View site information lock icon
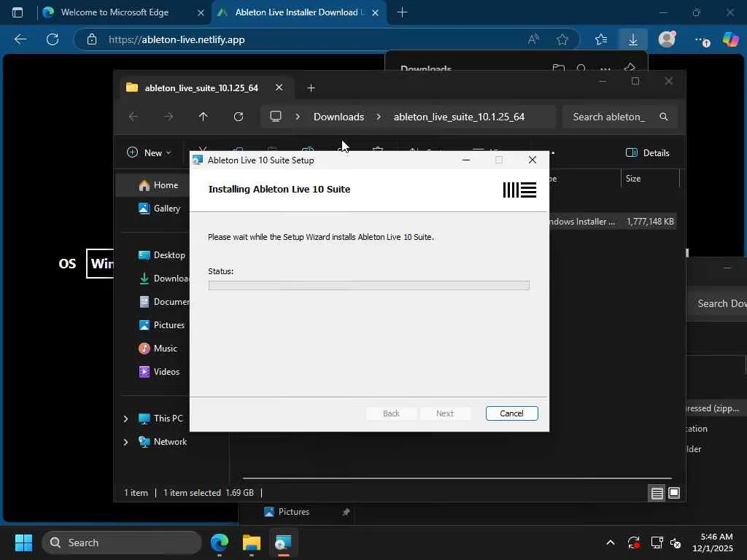747x560 pixels. 92,39
